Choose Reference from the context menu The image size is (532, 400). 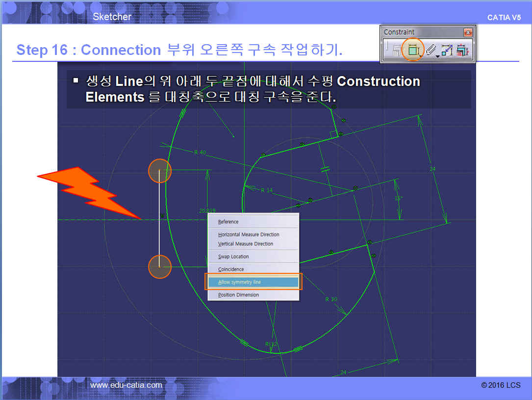click(228, 222)
